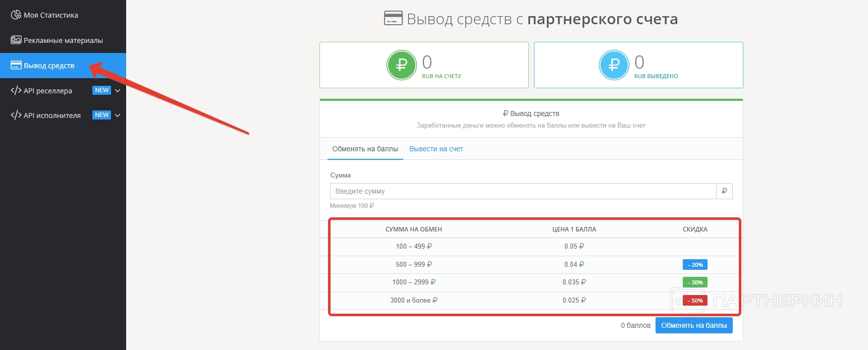Click the –20% discount badge

(x=695, y=265)
